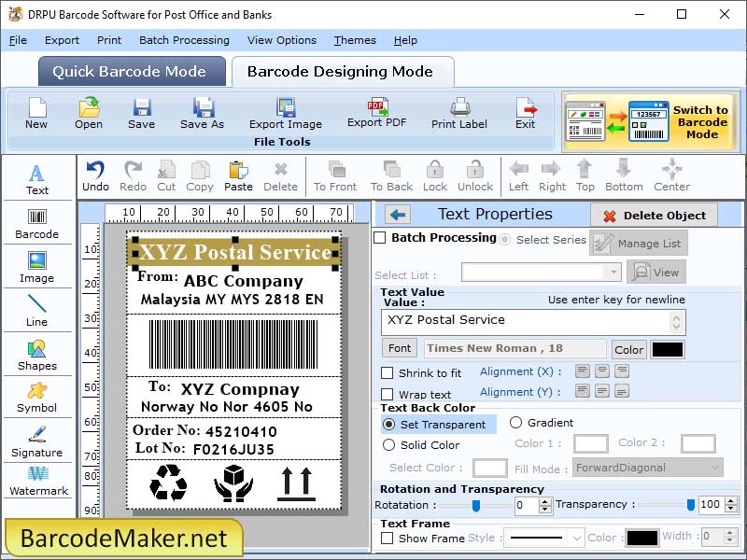Viewport: 747px width, 560px height.
Task: Select the Gradient radio button
Action: 517,422
